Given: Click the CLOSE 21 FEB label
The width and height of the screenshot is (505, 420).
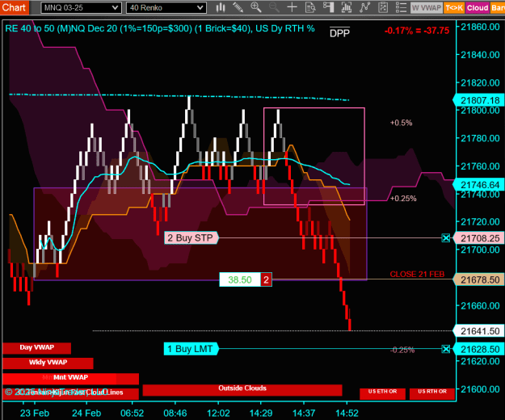Looking at the screenshot, I should tap(417, 274).
